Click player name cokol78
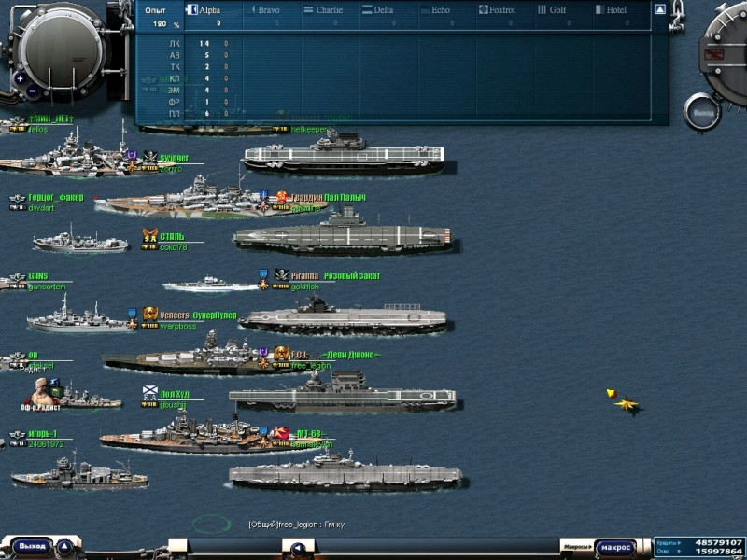Viewport: 747px width, 560px height. click(x=174, y=247)
